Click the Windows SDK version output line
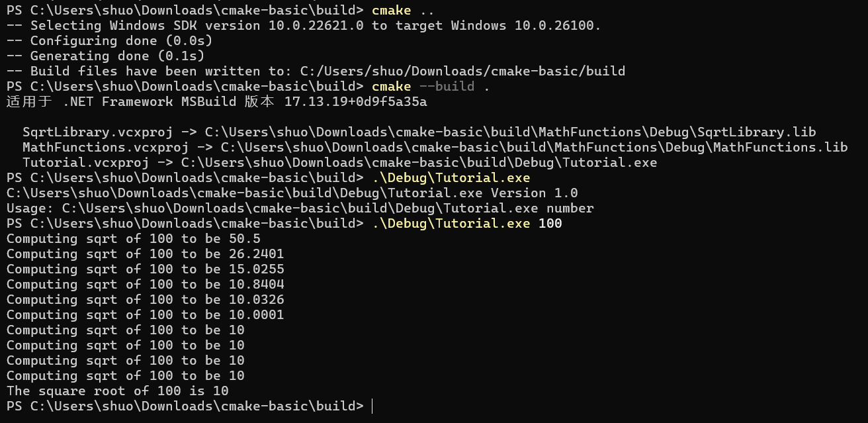This screenshot has width=868, height=423. [304, 26]
